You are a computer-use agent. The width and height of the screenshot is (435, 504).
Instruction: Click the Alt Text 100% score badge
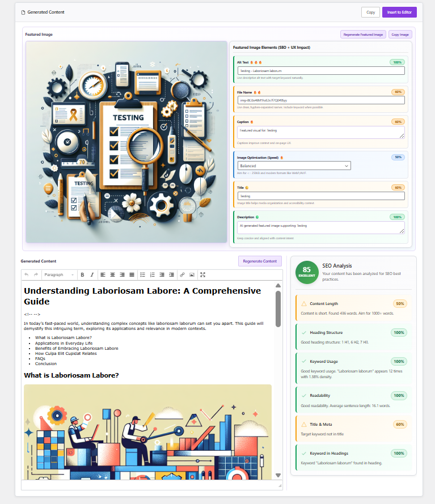(x=398, y=62)
